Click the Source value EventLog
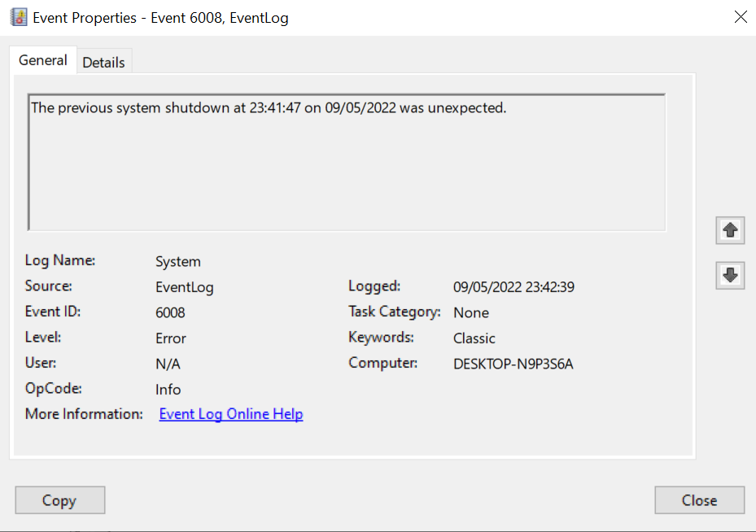Viewport: 756px width, 532px height. pyautogui.click(x=185, y=287)
